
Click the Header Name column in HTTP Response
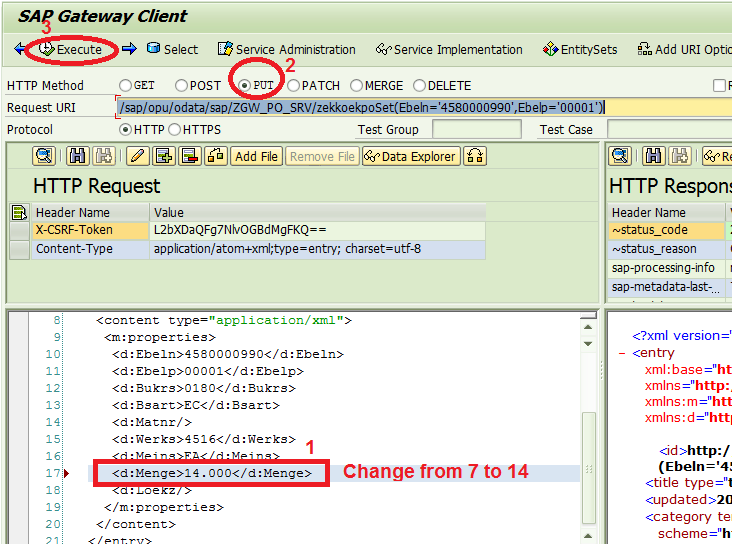(666, 212)
